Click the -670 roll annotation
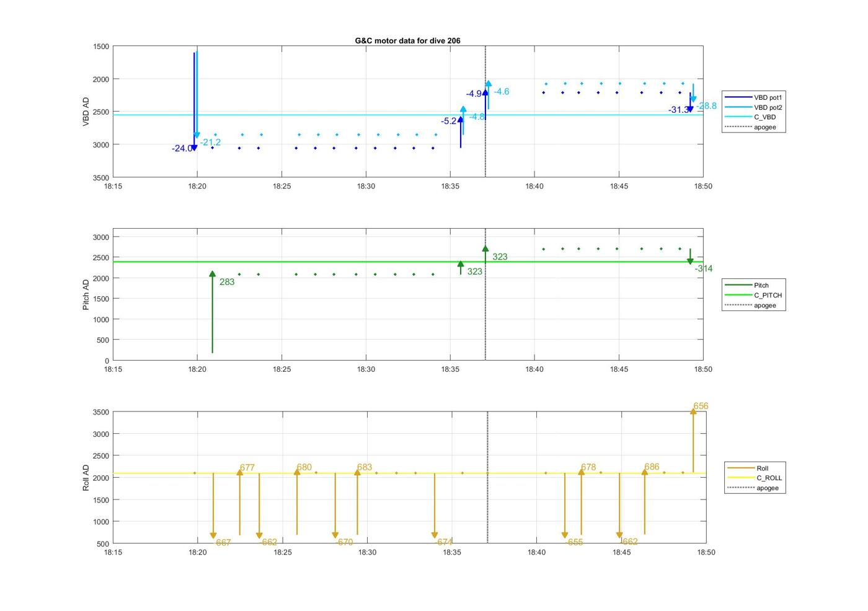The image size is (868, 611). coord(344,542)
